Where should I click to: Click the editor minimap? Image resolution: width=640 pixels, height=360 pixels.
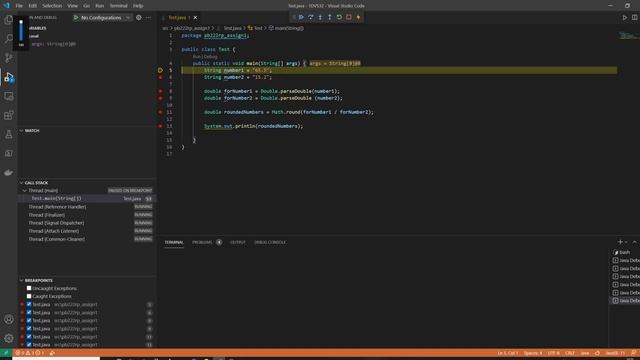(x=628, y=36)
